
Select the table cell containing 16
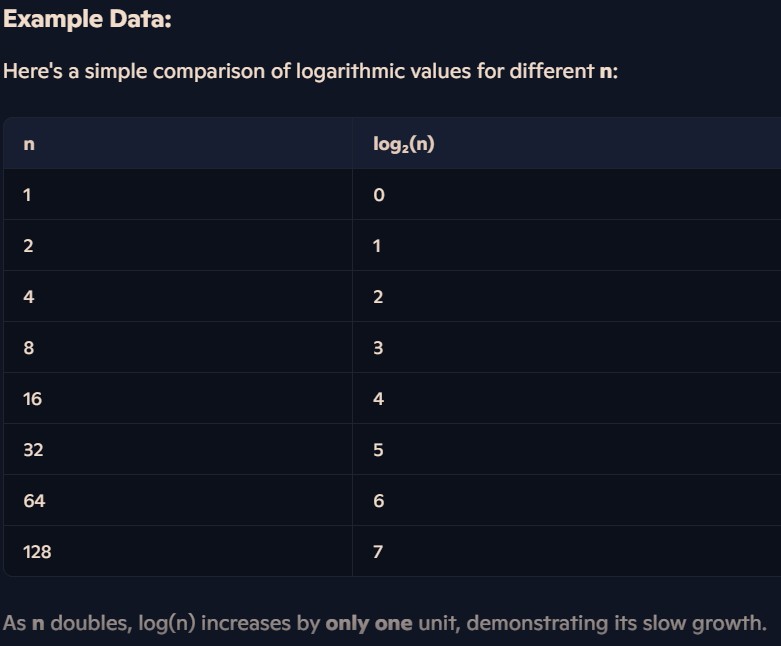32,399
